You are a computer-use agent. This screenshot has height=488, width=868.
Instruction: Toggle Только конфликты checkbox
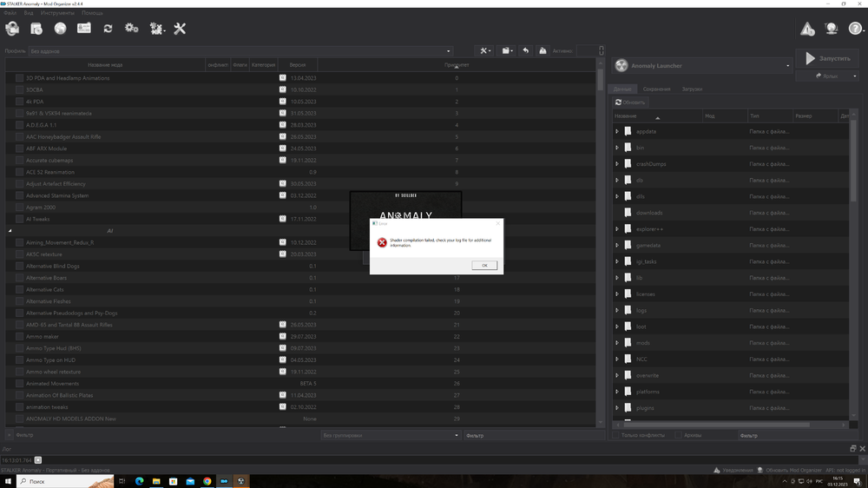coord(615,435)
